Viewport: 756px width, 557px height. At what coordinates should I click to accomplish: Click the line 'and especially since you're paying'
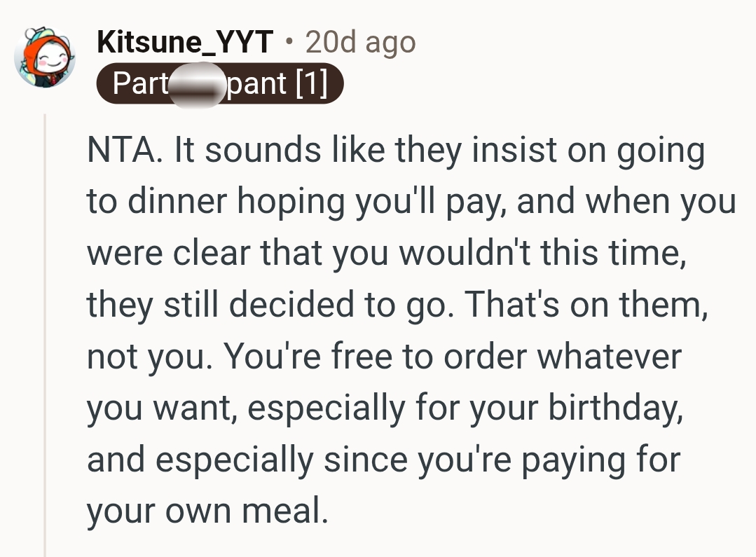click(x=383, y=460)
